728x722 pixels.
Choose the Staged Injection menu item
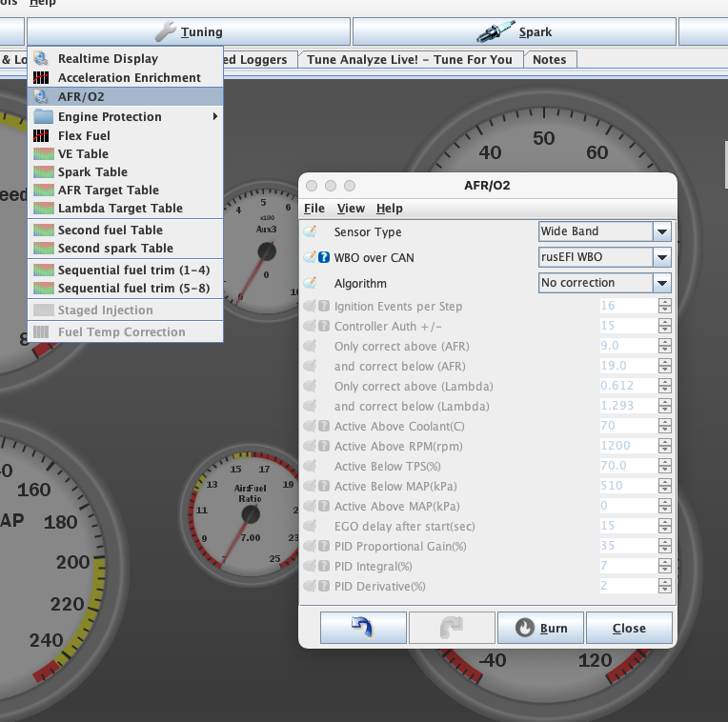126,310
